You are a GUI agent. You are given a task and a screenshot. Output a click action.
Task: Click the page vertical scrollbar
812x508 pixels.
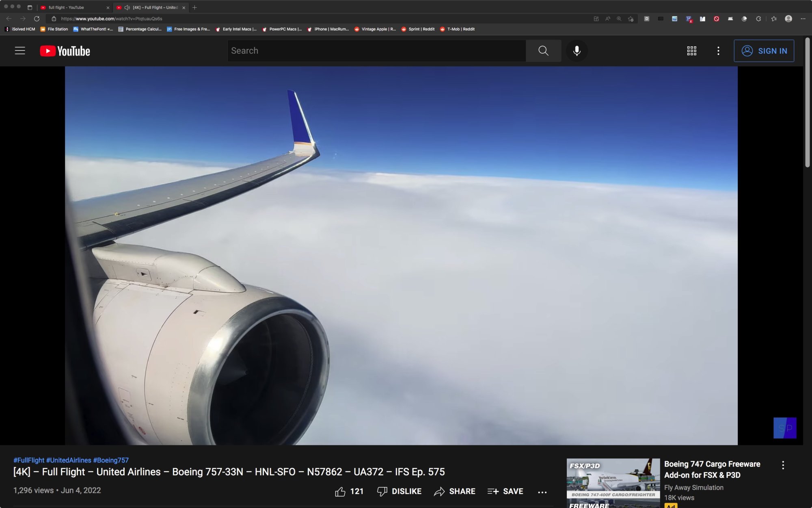point(807,102)
